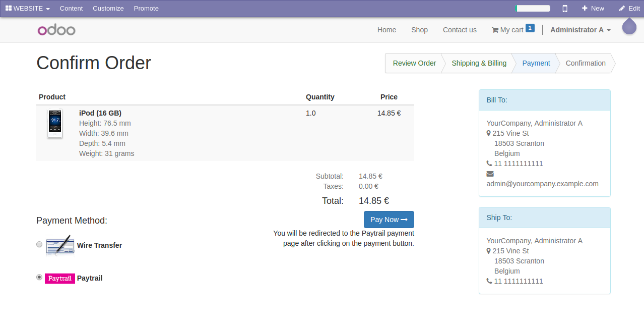Go to the Home page link
Image resolution: width=644 pixels, height=323 pixels.
[387, 30]
